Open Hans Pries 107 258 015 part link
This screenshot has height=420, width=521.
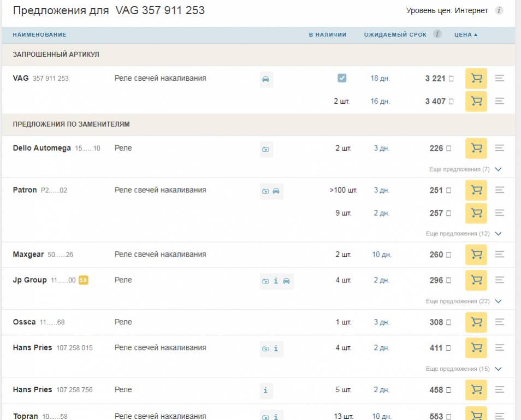point(74,348)
